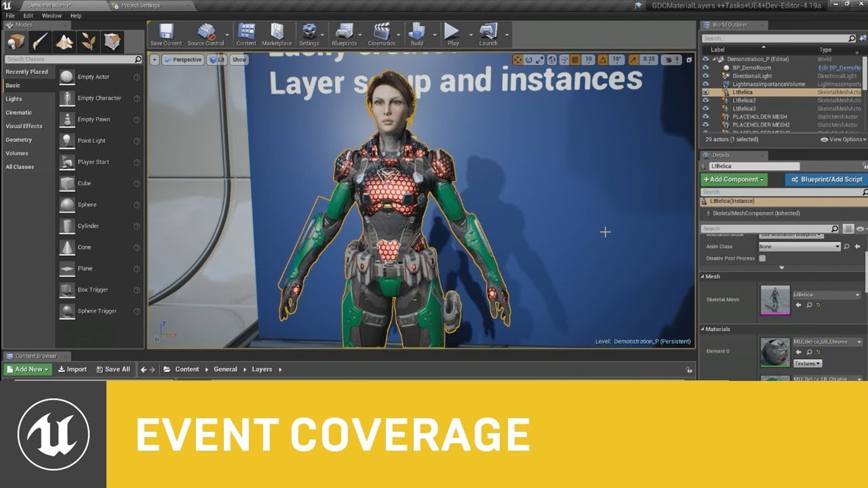This screenshot has width=868, height=488.
Task: Open View Options in World Outliner
Action: pyautogui.click(x=844, y=140)
